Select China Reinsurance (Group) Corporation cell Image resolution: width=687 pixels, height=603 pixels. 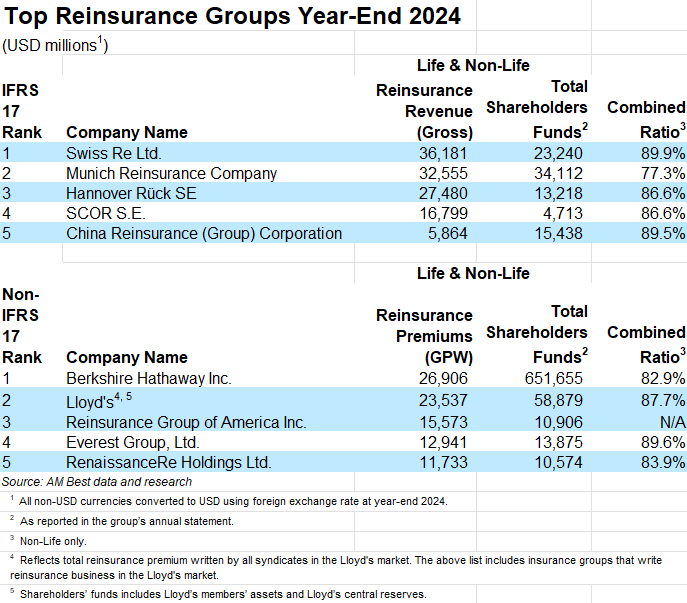pyautogui.click(x=204, y=234)
